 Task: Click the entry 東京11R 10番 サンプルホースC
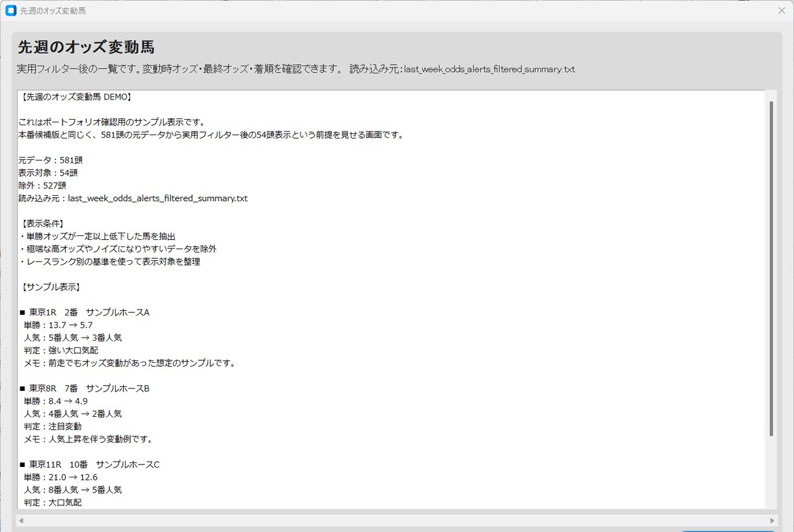90,464
